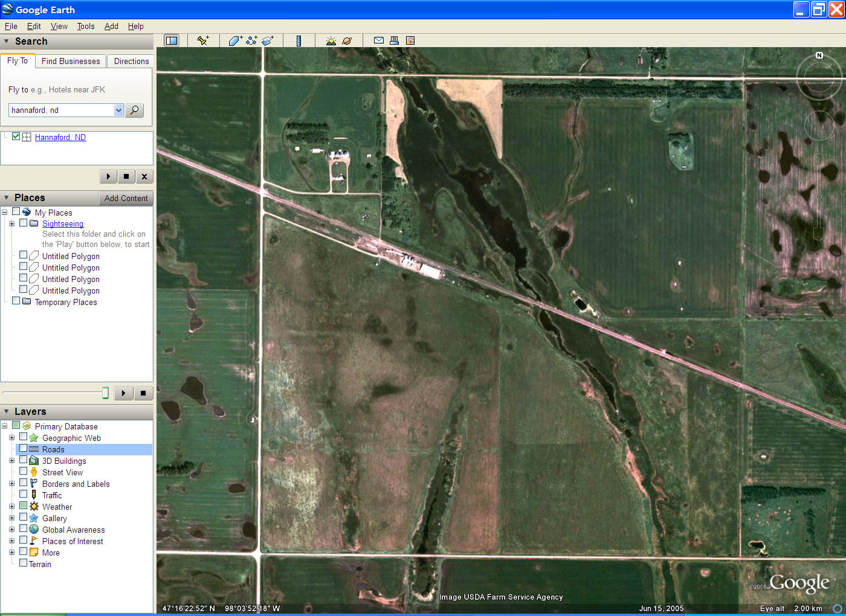Viewport: 846px width, 616px height.
Task: Open the Edit menu
Action: click(x=34, y=26)
